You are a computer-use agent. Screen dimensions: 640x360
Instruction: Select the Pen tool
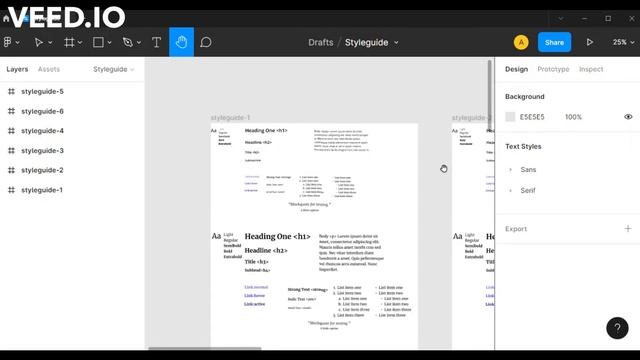point(128,42)
